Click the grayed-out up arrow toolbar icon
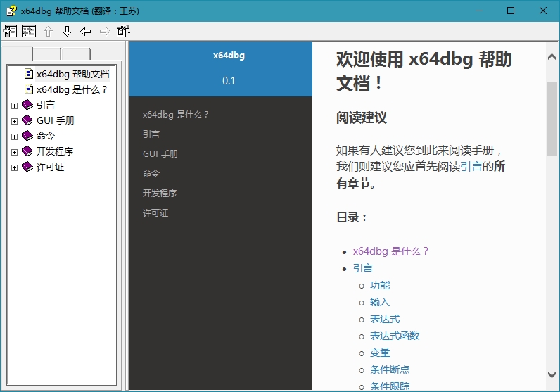The image size is (560, 392). pyautogui.click(x=48, y=31)
